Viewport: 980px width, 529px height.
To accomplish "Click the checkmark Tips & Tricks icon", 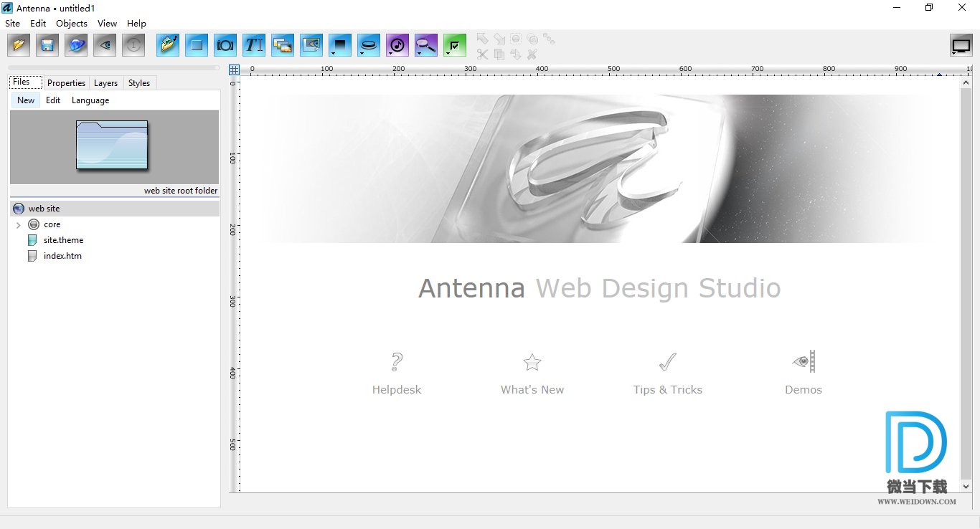I will [x=668, y=362].
